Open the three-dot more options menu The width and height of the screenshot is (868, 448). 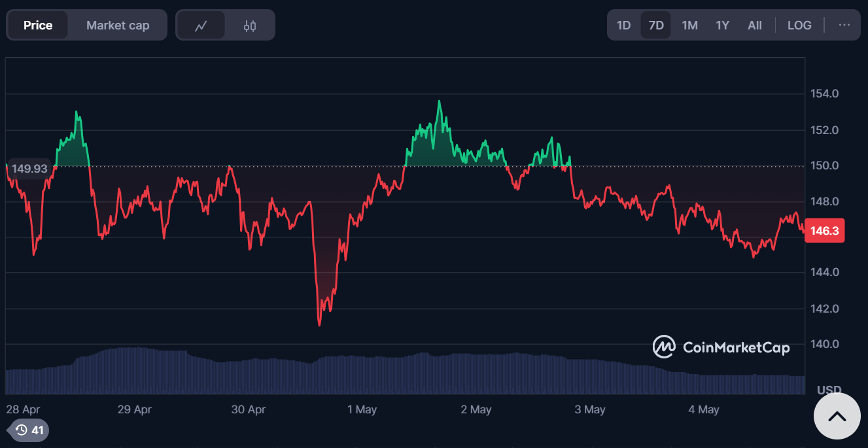844,25
